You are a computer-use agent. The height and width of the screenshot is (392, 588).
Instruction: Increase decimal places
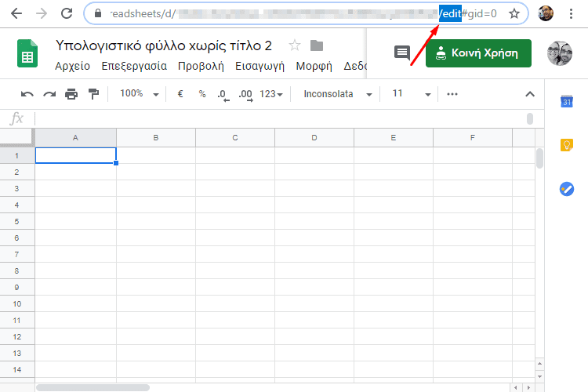point(245,95)
